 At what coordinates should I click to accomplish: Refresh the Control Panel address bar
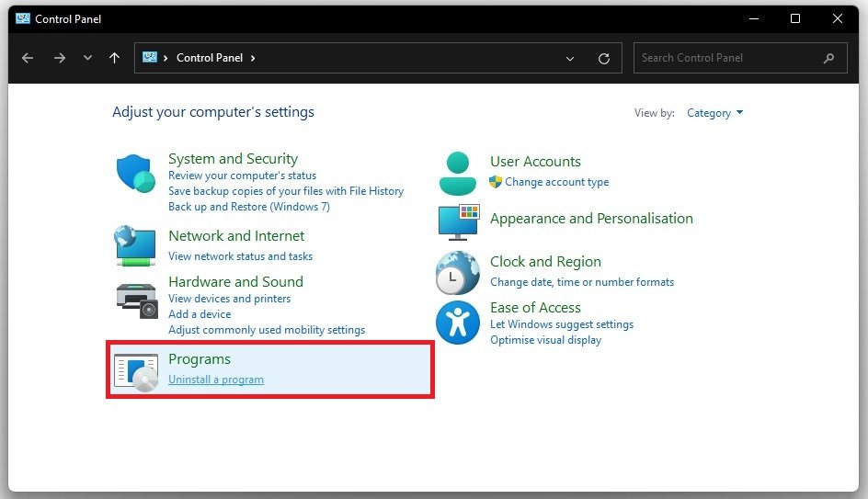tap(604, 58)
